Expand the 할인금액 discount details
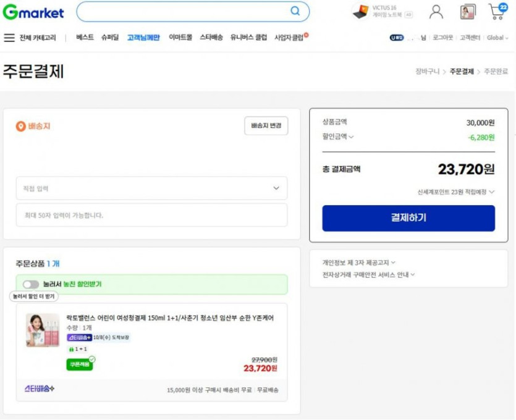 pos(338,137)
